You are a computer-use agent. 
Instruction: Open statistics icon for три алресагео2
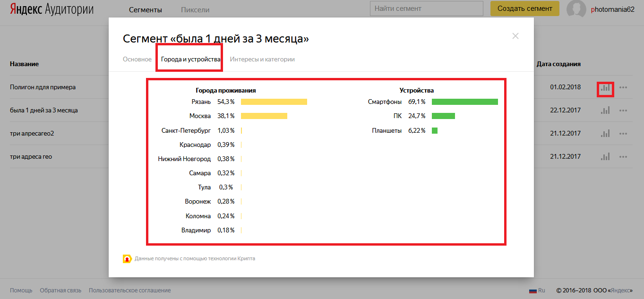point(605,134)
